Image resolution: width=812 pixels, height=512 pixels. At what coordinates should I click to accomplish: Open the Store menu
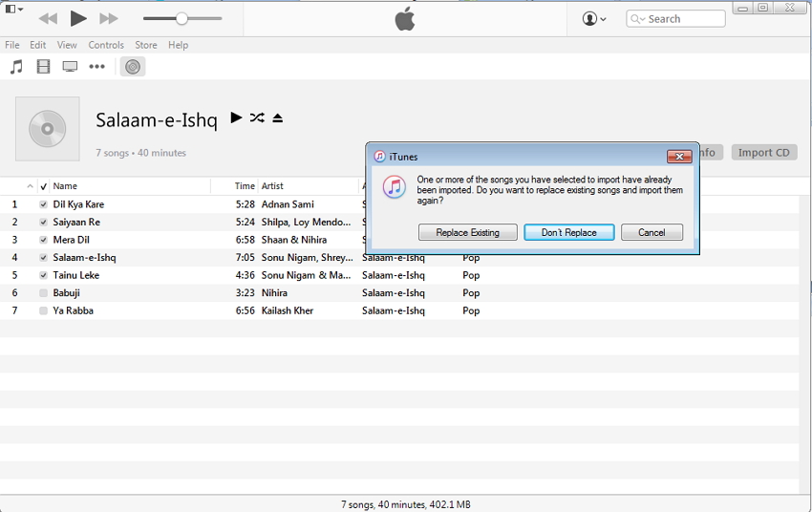point(146,45)
